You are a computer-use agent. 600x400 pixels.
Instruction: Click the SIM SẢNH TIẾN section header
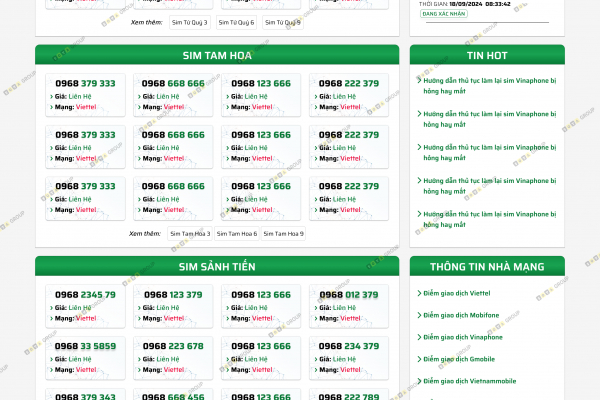click(x=217, y=266)
